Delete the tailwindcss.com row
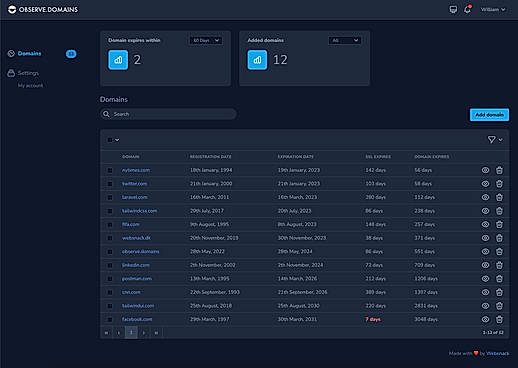 (499, 211)
